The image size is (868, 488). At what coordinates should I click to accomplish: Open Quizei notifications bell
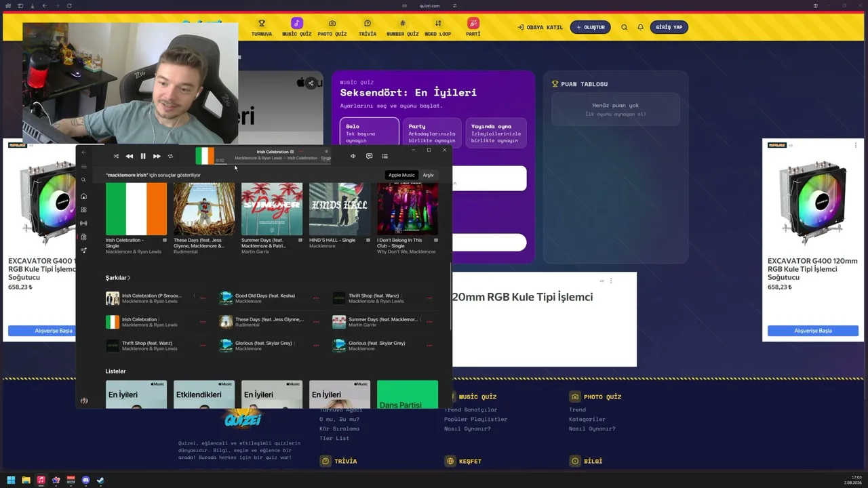coord(640,27)
